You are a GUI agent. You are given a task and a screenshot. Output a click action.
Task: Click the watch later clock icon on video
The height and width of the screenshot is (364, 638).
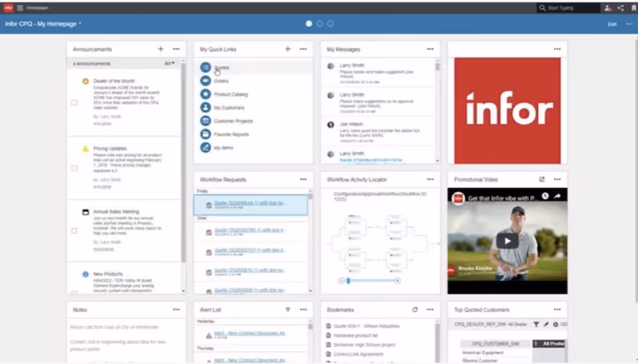545,196
